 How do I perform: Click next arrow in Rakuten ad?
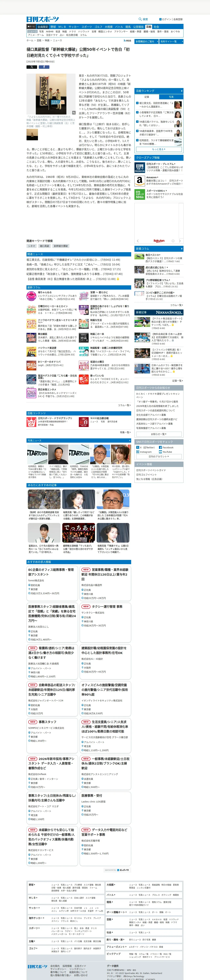pos(180,240)
